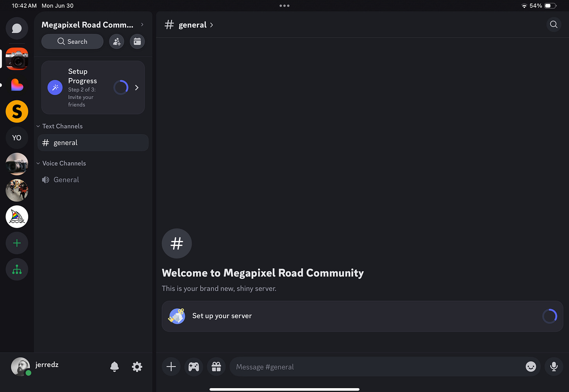The height and width of the screenshot is (392, 569).
Task: Open the silver camera photo server
Action: (17, 164)
